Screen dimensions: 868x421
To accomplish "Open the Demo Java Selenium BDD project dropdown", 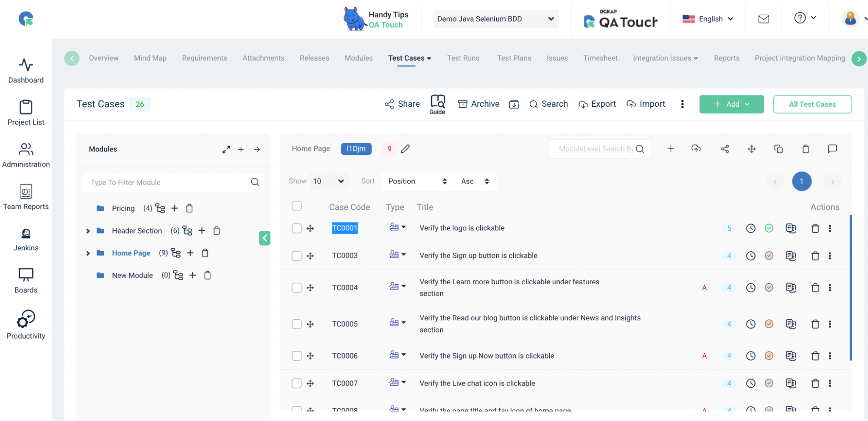I will coord(496,19).
